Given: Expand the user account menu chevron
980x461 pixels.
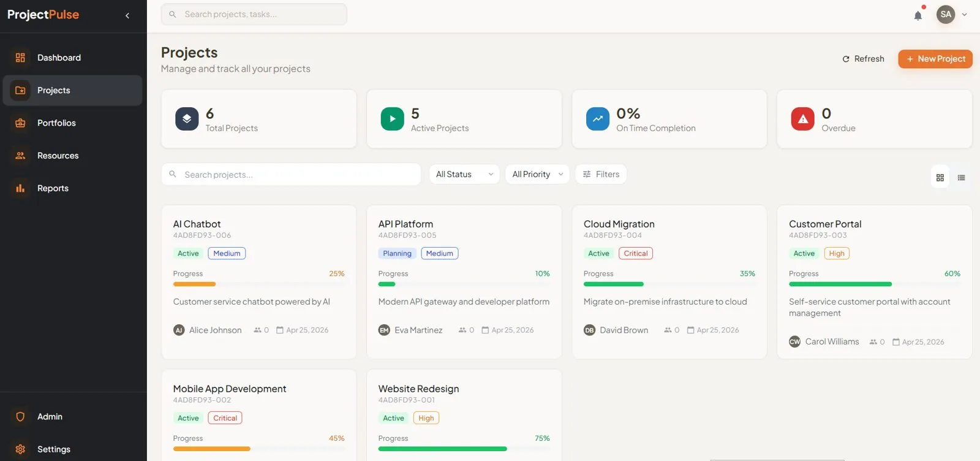Looking at the screenshot, I should point(965,15).
